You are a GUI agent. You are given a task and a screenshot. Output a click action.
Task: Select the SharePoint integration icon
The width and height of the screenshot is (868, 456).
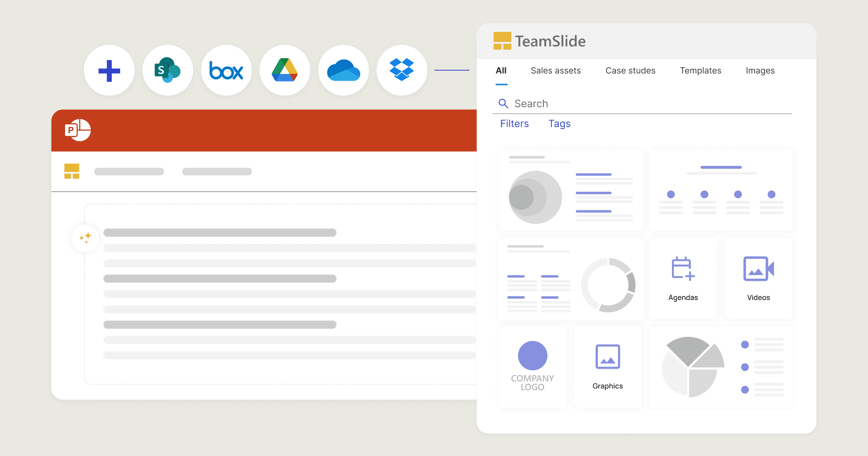click(168, 71)
